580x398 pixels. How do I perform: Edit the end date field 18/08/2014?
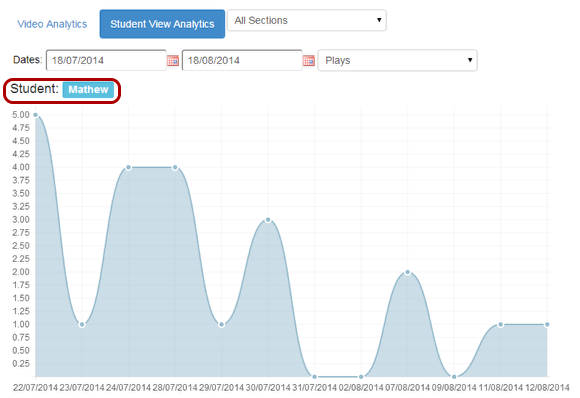(242, 60)
